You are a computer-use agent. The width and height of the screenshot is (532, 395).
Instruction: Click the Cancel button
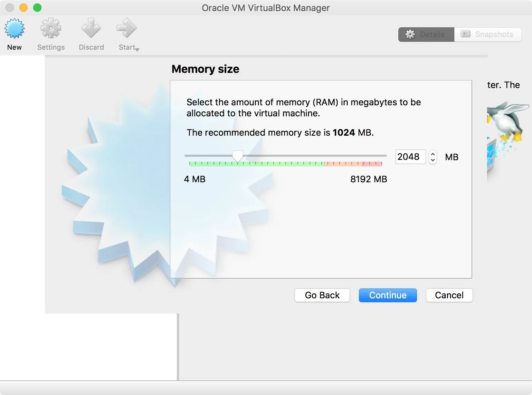(449, 295)
